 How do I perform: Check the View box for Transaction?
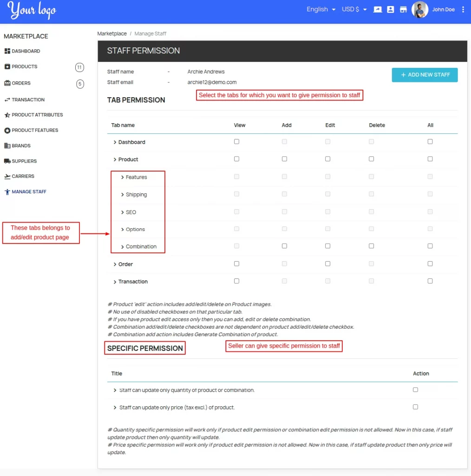tap(236, 281)
